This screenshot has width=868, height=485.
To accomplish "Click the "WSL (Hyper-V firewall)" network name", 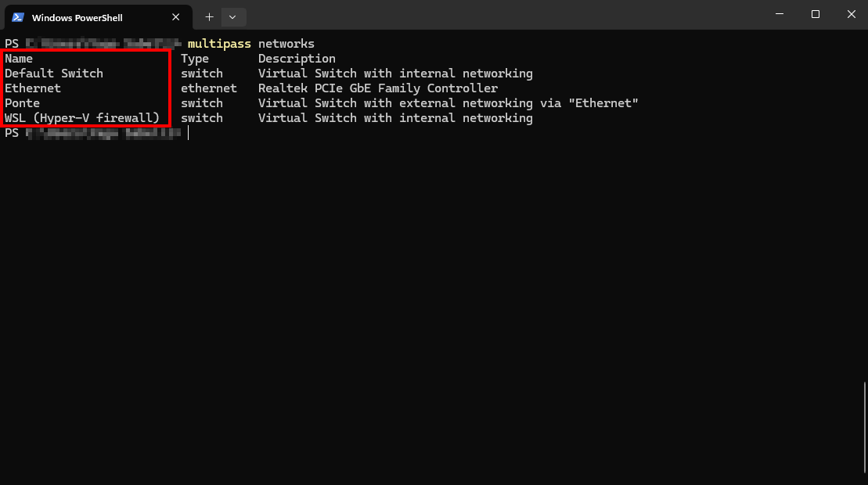I will (x=82, y=118).
